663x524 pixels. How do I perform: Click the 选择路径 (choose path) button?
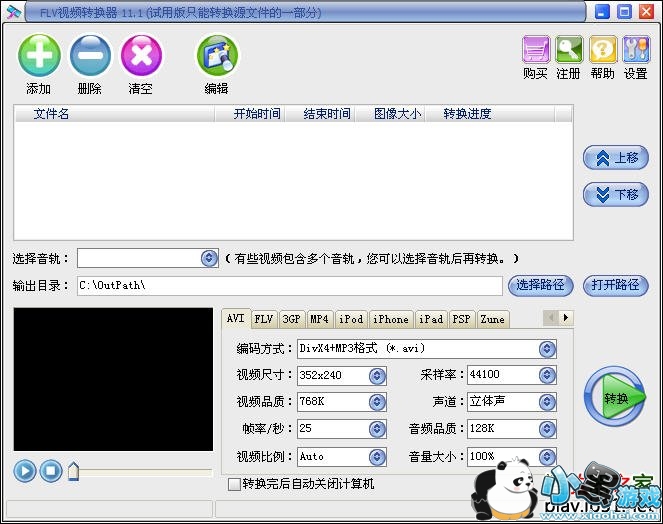pos(540,285)
